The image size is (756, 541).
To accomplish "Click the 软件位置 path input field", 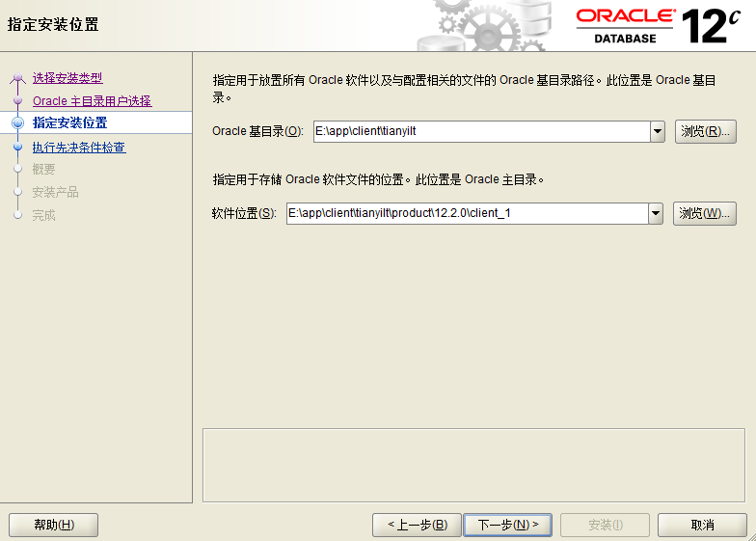I will click(467, 213).
